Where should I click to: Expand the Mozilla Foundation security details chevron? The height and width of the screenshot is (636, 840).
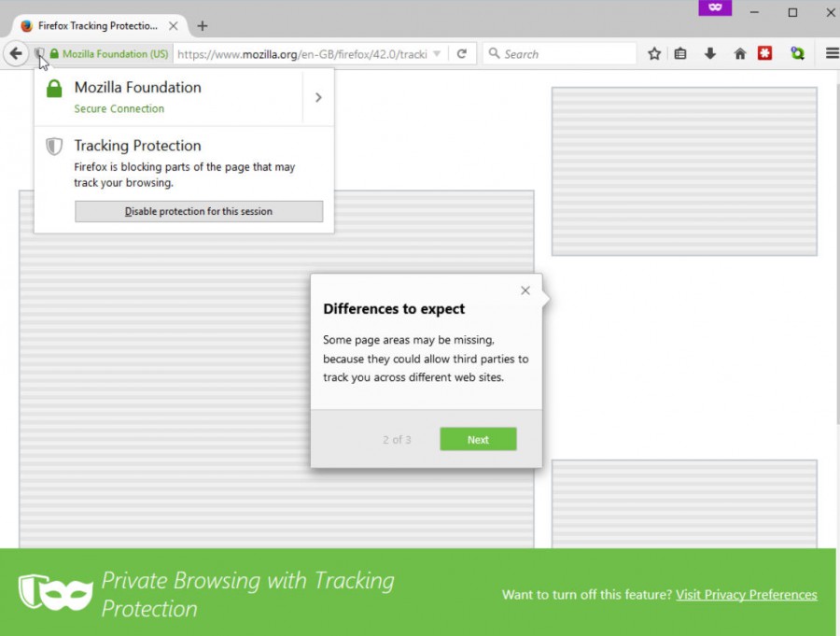coord(318,96)
